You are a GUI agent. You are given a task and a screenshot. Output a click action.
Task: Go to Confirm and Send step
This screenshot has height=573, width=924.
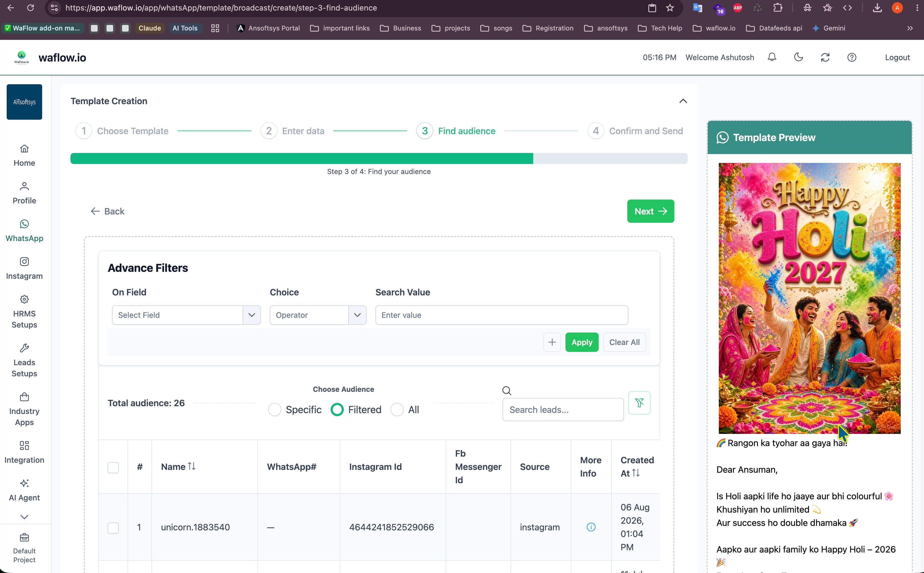[x=635, y=131]
